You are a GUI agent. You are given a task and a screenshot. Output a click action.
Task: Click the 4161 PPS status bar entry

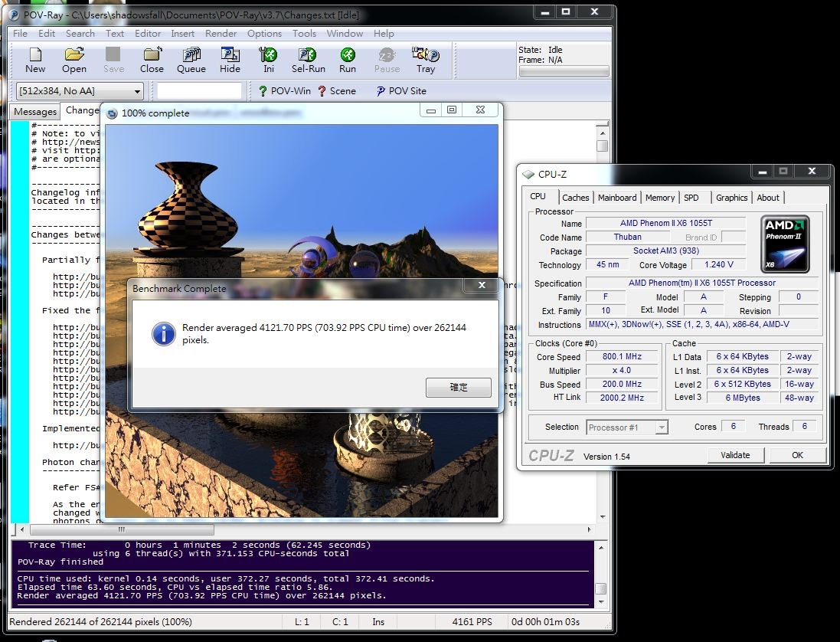coord(472,621)
